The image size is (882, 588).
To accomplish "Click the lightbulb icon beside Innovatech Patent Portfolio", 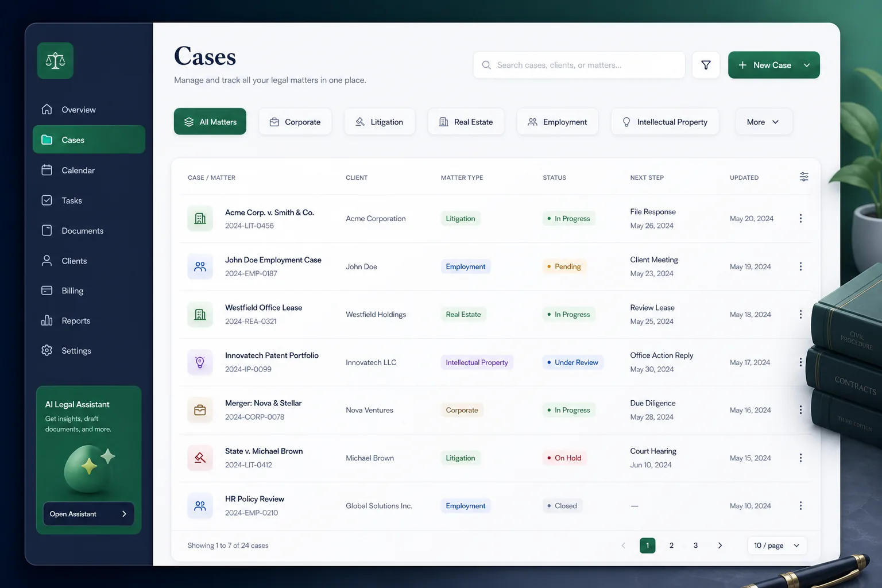I will click(200, 362).
